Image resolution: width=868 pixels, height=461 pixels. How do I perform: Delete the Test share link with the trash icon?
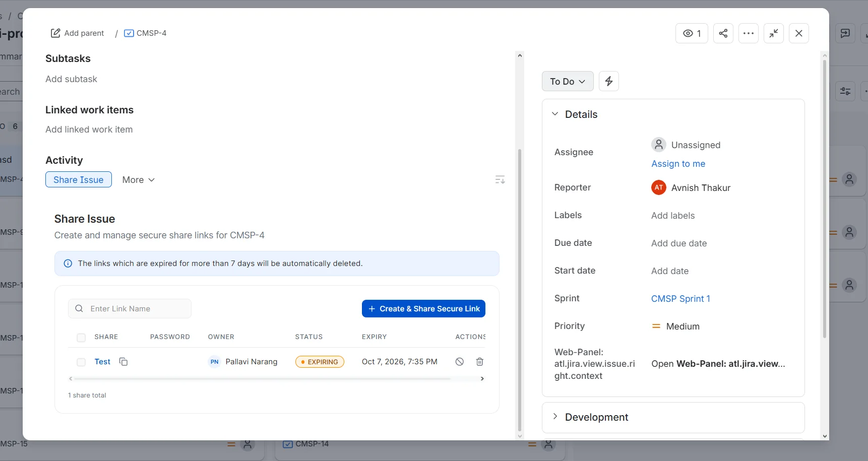tap(480, 362)
